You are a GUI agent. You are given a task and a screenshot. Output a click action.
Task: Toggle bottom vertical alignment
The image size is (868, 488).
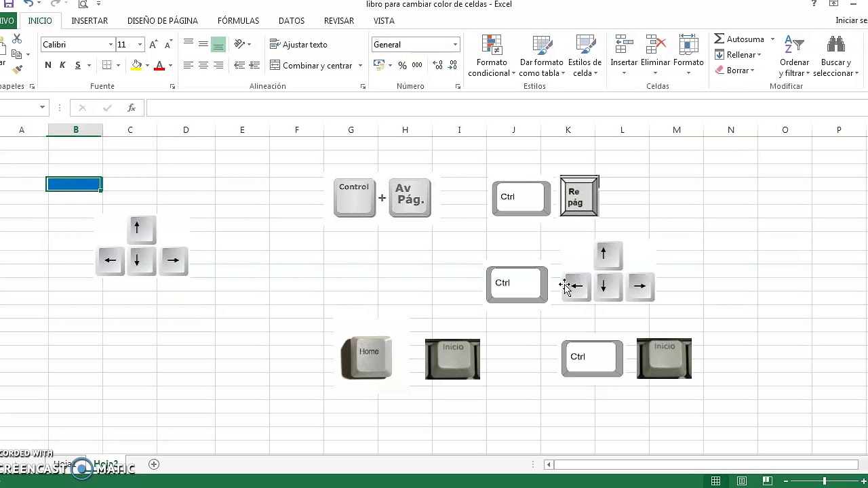pyautogui.click(x=218, y=44)
